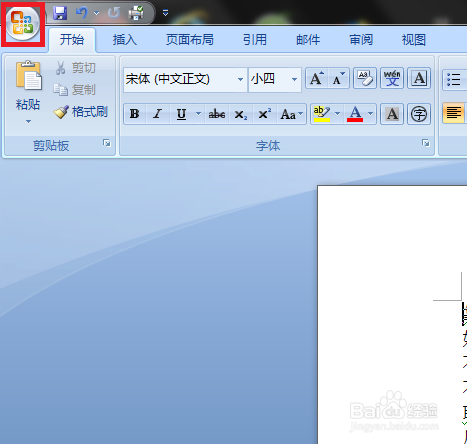This screenshot has height=444, width=467.
Task: Expand the 粘贴 options arrow
Action: (x=28, y=121)
